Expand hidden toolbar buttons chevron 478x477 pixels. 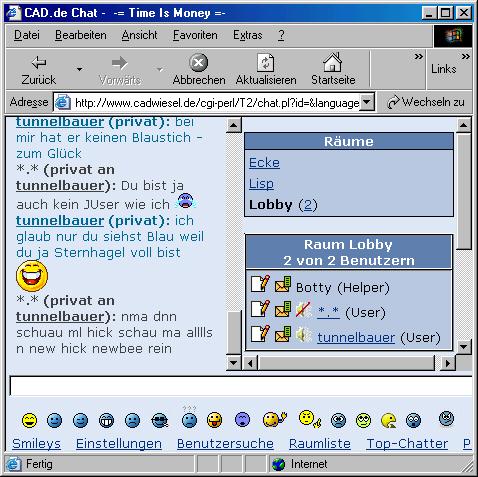tap(418, 56)
